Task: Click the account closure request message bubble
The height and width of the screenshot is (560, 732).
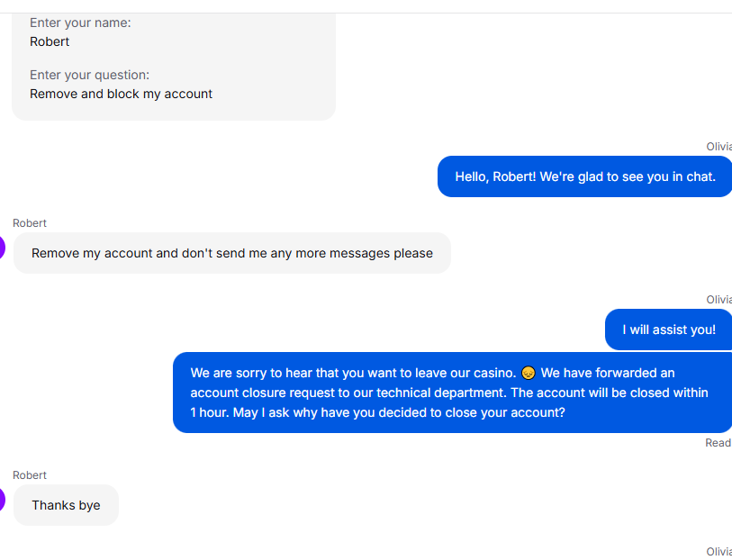Action: 452,393
